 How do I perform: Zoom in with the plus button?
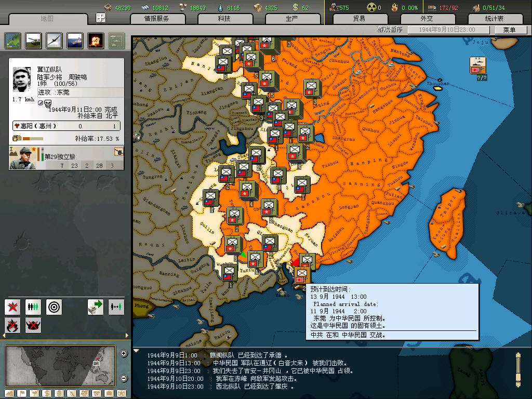pos(124,353)
